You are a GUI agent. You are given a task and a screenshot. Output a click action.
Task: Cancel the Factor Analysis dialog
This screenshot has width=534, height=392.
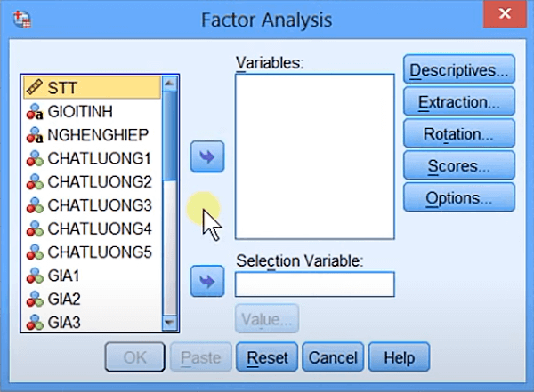click(333, 357)
